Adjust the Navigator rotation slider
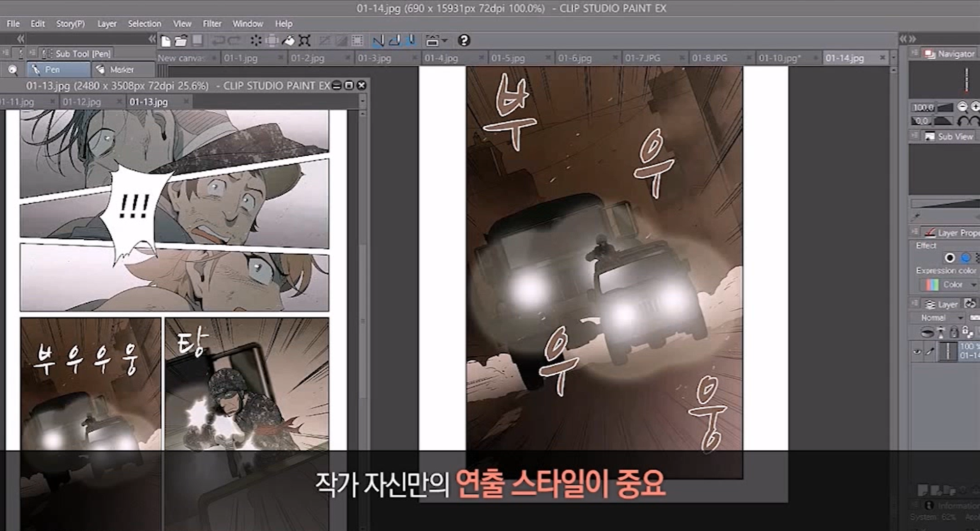980x531 pixels. point(943,121)
